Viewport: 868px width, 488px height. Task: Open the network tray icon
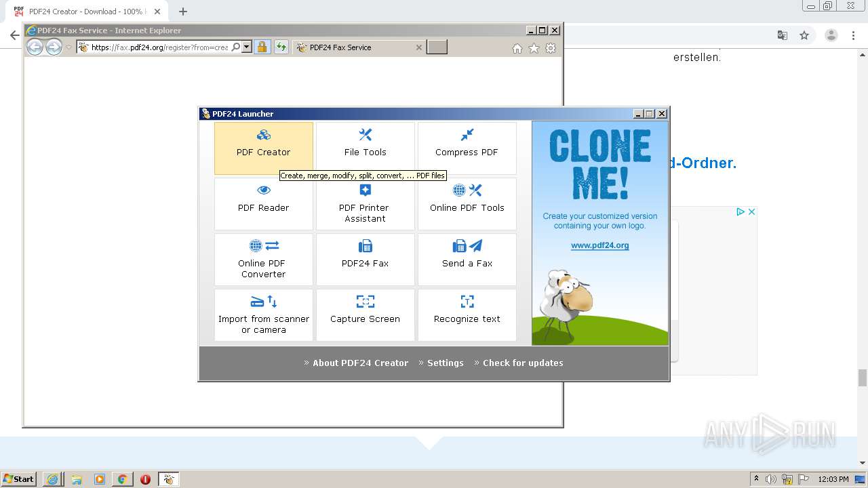(x=787, y=479)
